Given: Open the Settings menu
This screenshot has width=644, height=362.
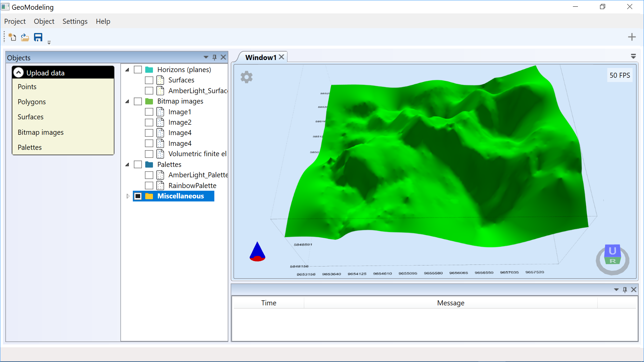Looking at the screenshot, I should point(75,21).
